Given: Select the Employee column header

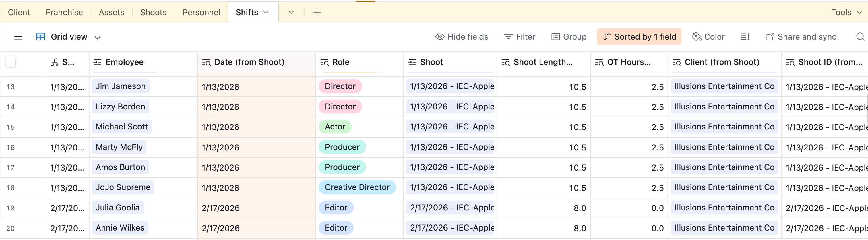Looking at the screenshot, I should click(124, 62).
